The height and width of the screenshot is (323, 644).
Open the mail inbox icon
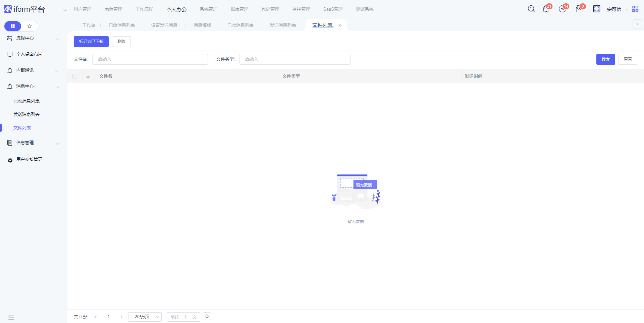[579, 9]
